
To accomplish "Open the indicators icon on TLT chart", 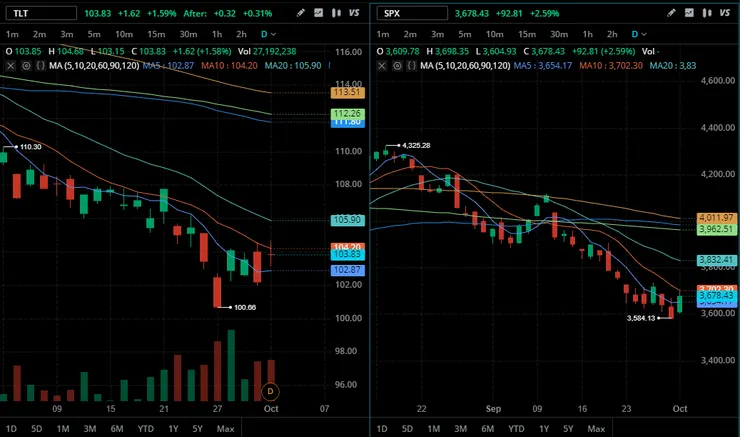I will click(319, 13).
